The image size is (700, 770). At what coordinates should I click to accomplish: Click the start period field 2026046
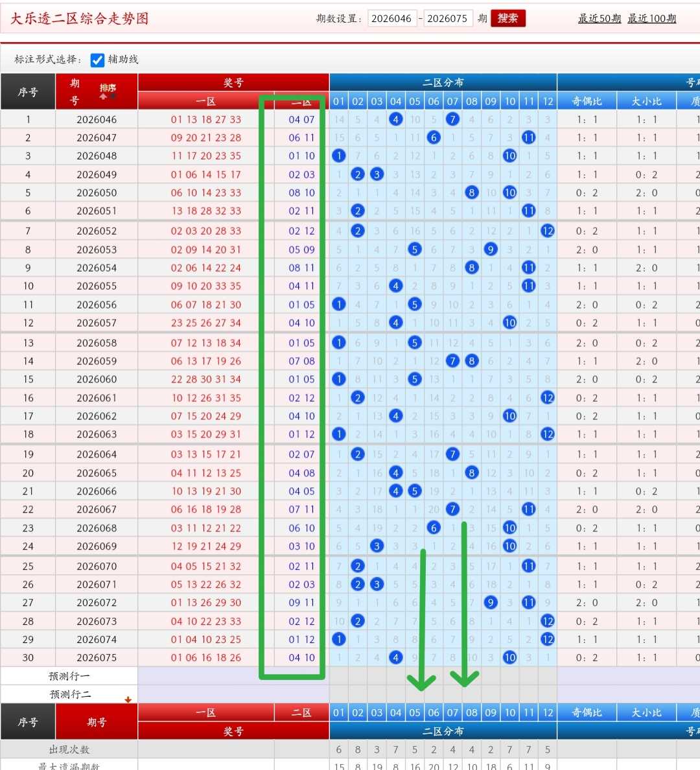click(391, 19)
